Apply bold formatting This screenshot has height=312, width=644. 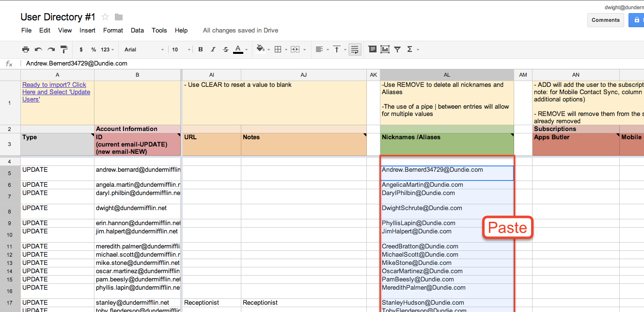coord(201,49)
